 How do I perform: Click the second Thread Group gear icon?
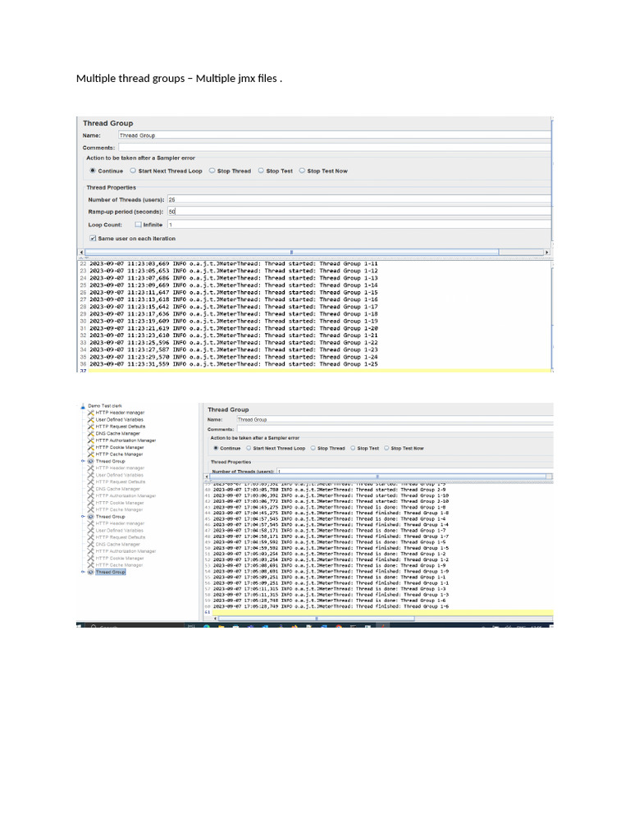[90, 517]
